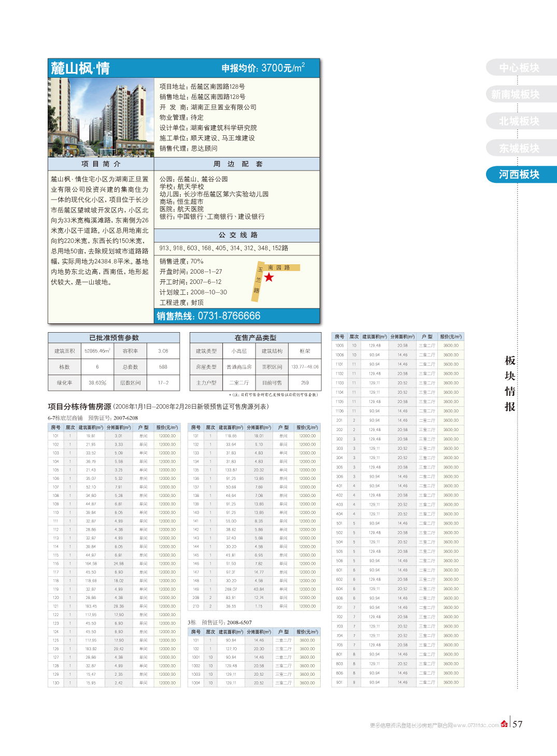Select the 北城板块 tab

[519, 121]
